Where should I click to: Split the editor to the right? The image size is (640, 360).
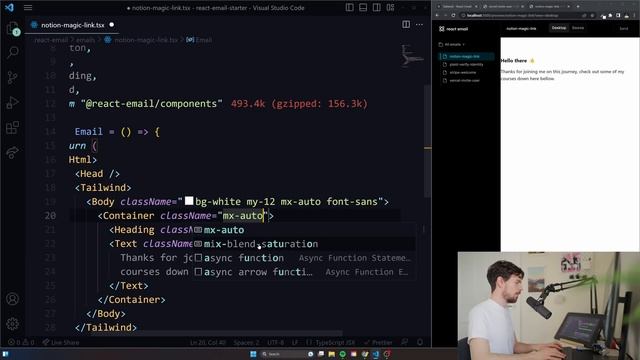tap(406, 24)
